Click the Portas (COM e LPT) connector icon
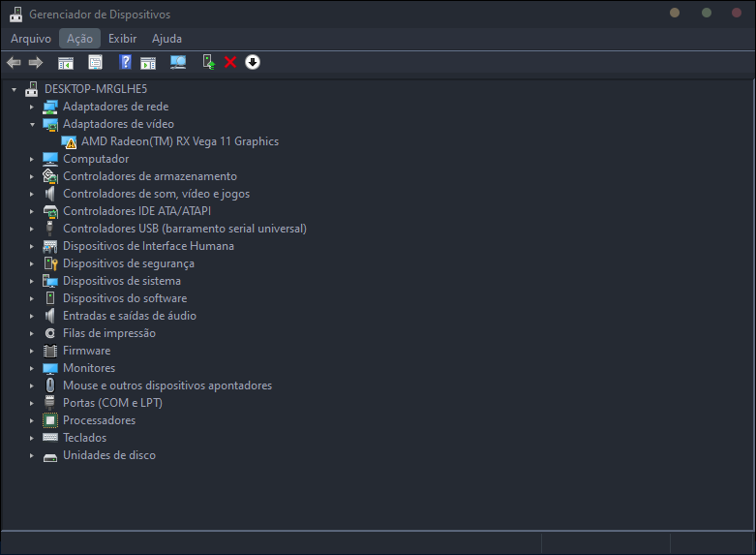The height and width of the screenshot is (555, 756). (x=49, y=403)
